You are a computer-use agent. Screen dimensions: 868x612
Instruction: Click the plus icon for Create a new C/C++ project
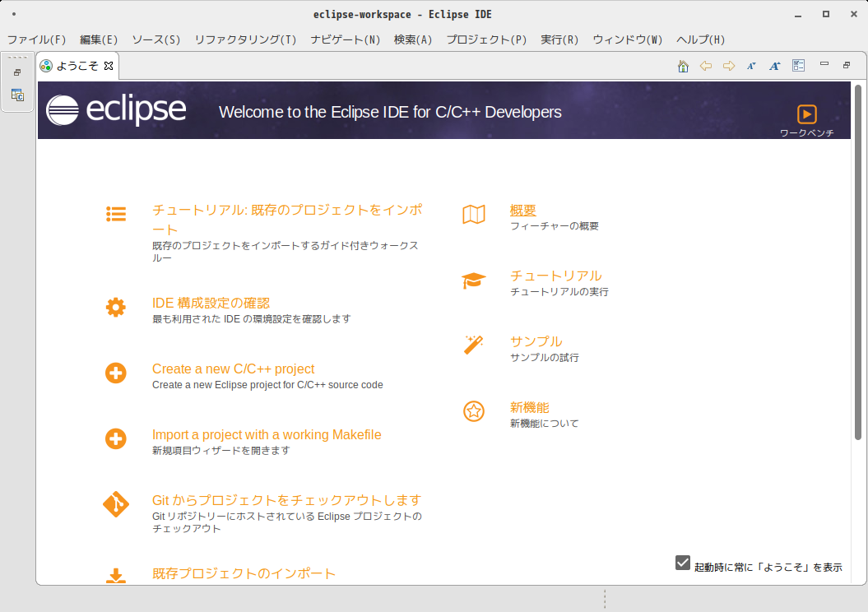click(116, 373)
